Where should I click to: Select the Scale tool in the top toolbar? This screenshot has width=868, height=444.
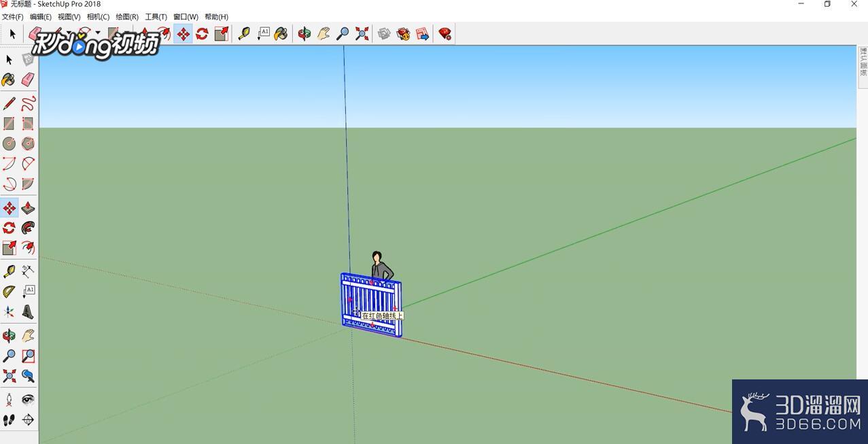(221, 33)
